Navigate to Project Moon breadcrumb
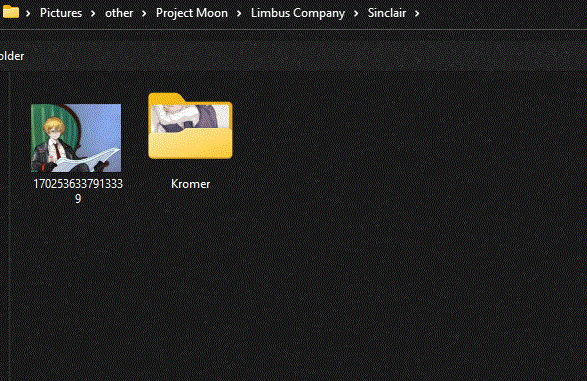 point(192,13)
